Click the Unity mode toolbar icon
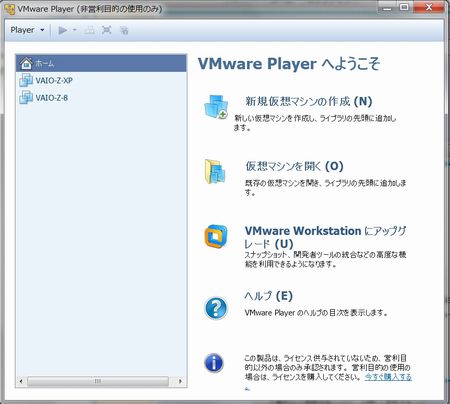 124,30
